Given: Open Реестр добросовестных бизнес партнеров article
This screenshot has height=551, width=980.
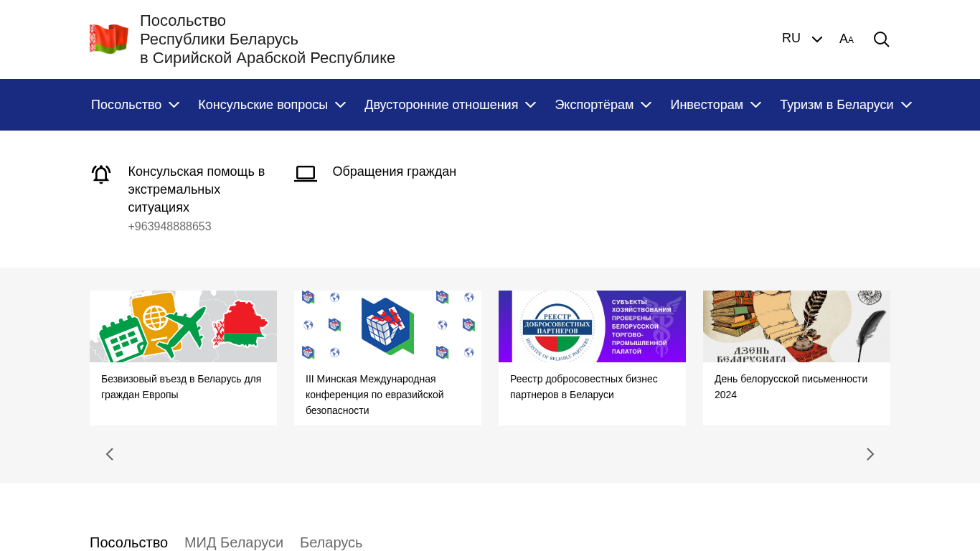Looking at the screenshot, I should (584, 387).
